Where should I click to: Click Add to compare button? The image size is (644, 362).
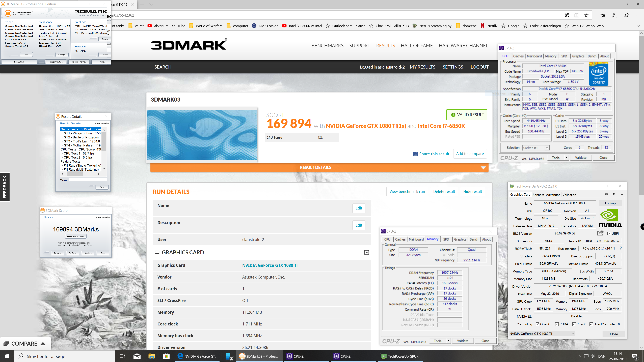click(470, 154)
